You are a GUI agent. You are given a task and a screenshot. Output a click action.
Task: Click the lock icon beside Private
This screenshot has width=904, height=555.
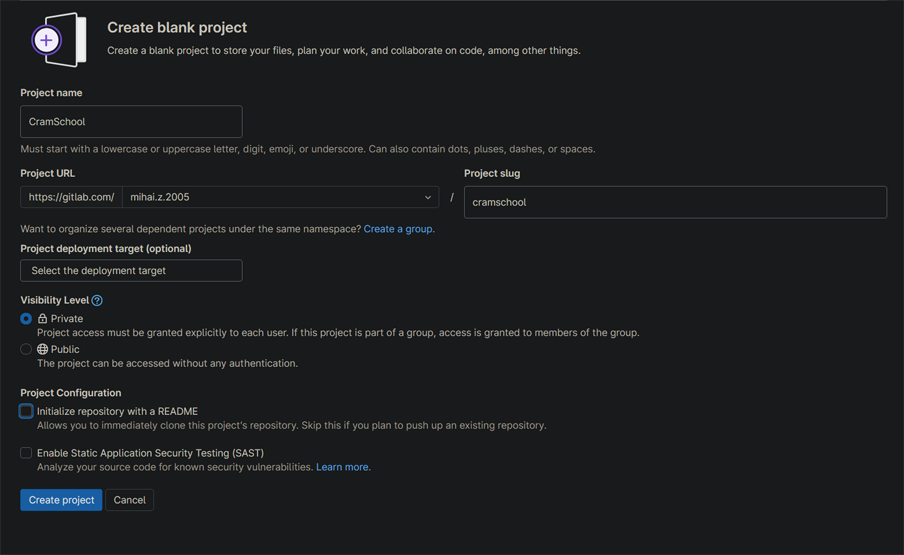43,319
